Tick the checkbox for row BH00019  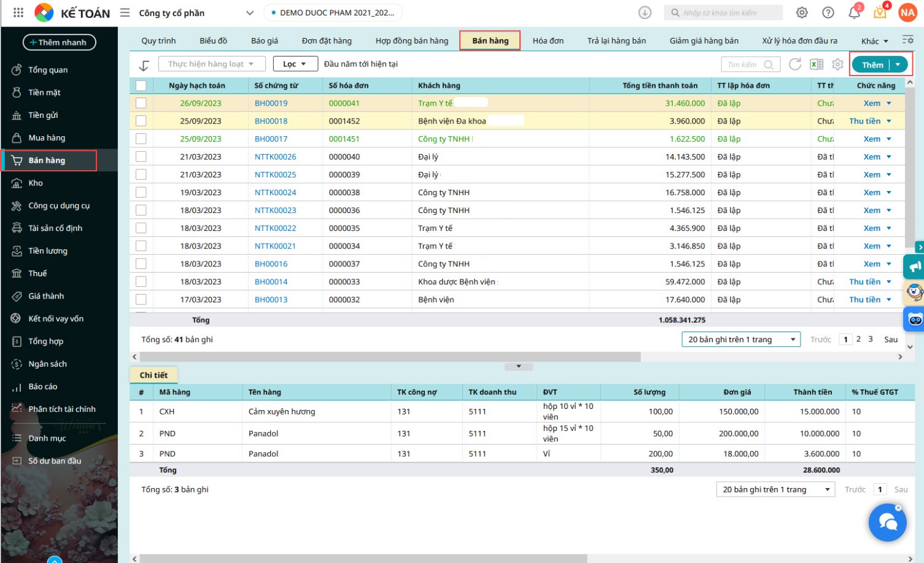tap(141, 103)
